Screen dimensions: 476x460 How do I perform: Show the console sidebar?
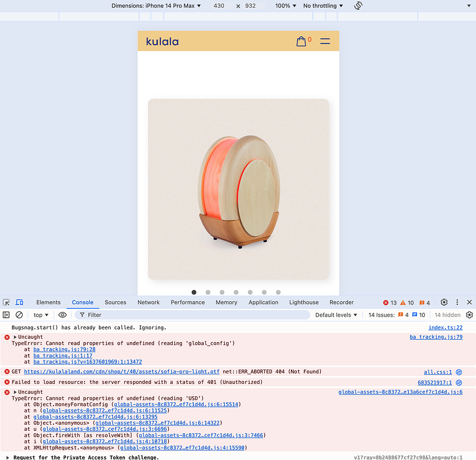(6, 315)
